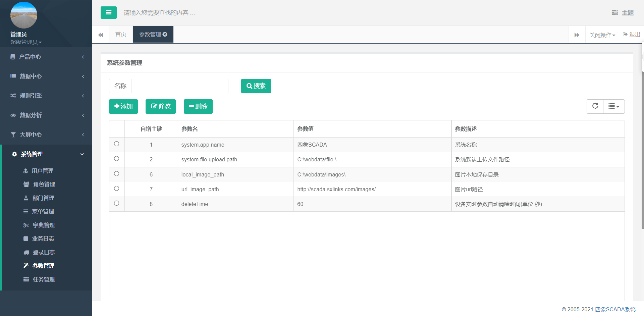This screenshot has width=644, height=316.
Task: Click the 退出 logout icon
Action: [625, 35]
